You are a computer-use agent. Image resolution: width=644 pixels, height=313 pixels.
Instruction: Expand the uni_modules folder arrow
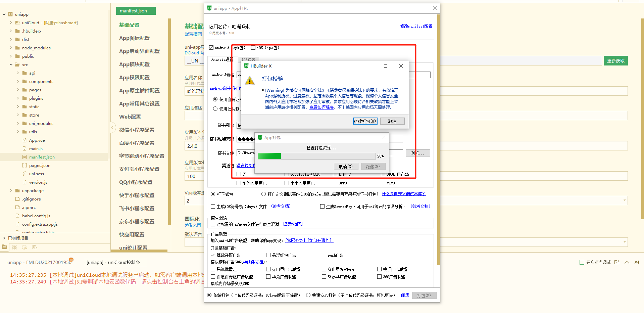coord(18,123)
